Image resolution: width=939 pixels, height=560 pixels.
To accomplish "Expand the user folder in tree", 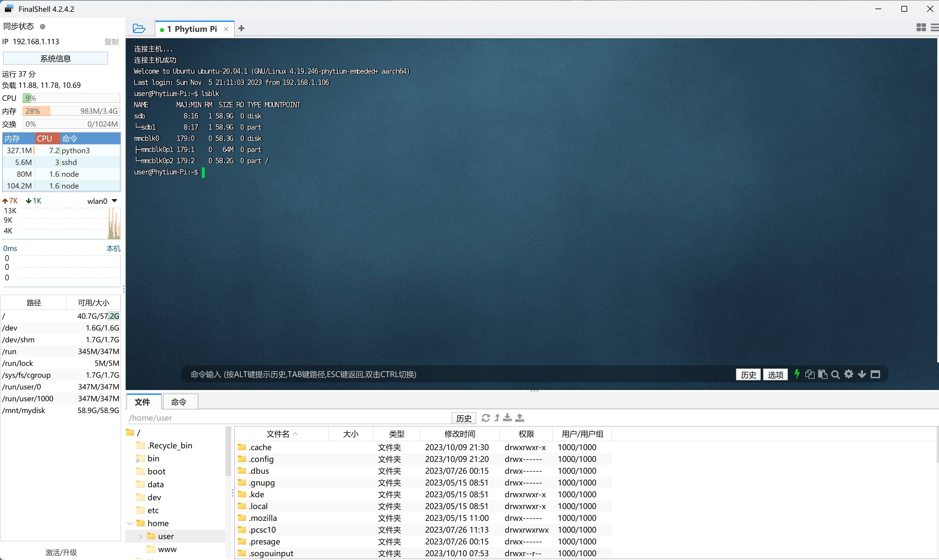I will [x=140, y=536].
